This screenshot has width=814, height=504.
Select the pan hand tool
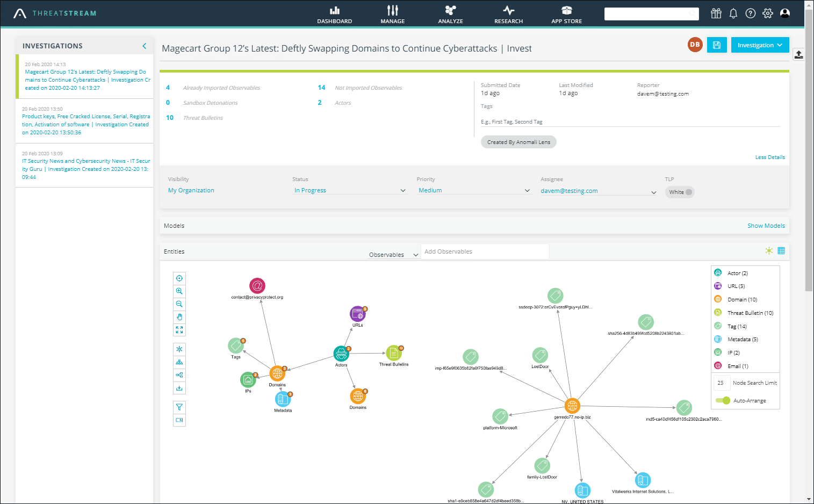tap(179, 316)
